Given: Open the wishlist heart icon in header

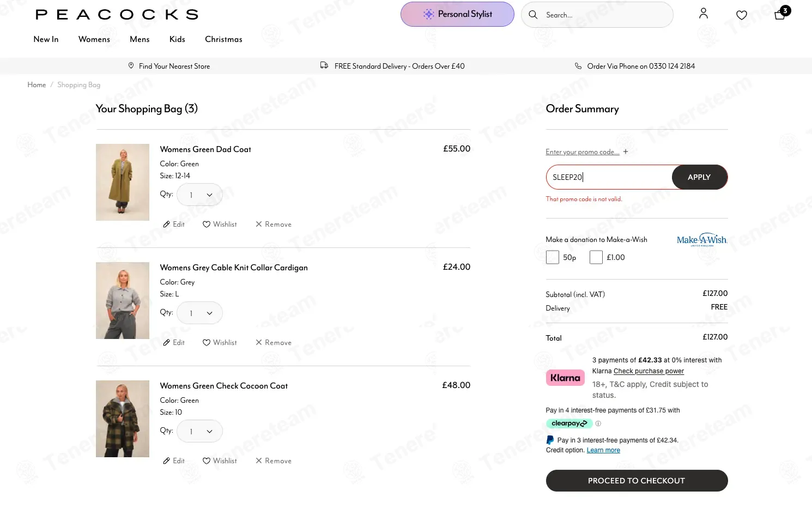Looking at the screenshot, I should click(x=742, y=15).
